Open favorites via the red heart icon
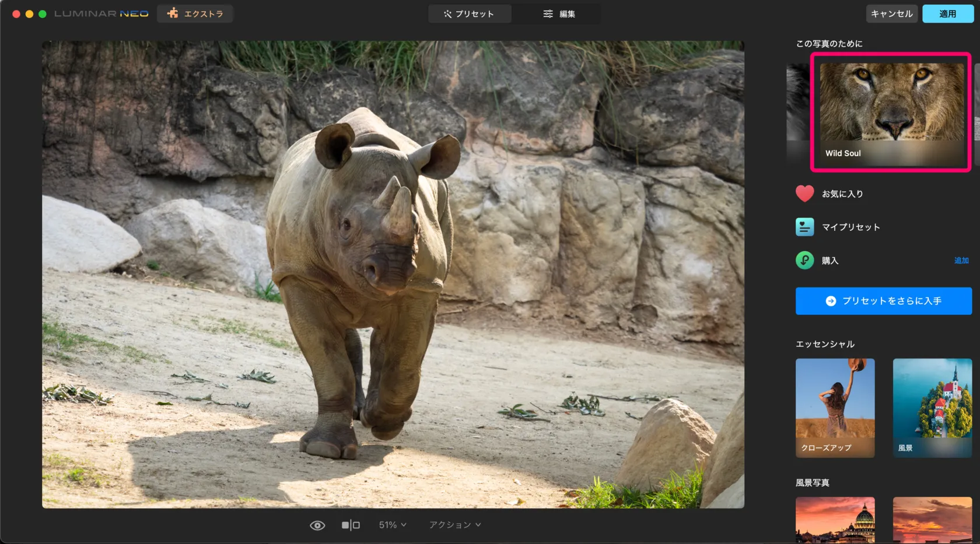The height and width of the screenshot is (544, 980). coord(804,194)
